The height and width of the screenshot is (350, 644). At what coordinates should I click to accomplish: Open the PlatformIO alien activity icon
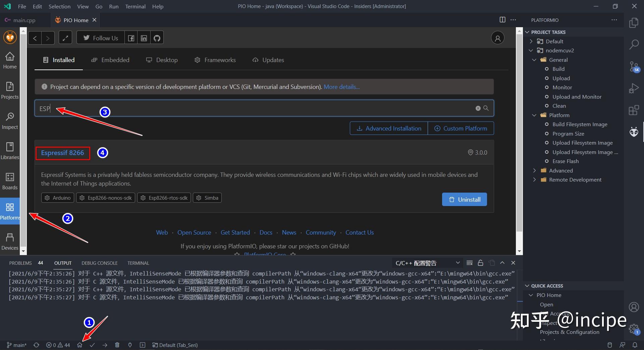point(634,132)
